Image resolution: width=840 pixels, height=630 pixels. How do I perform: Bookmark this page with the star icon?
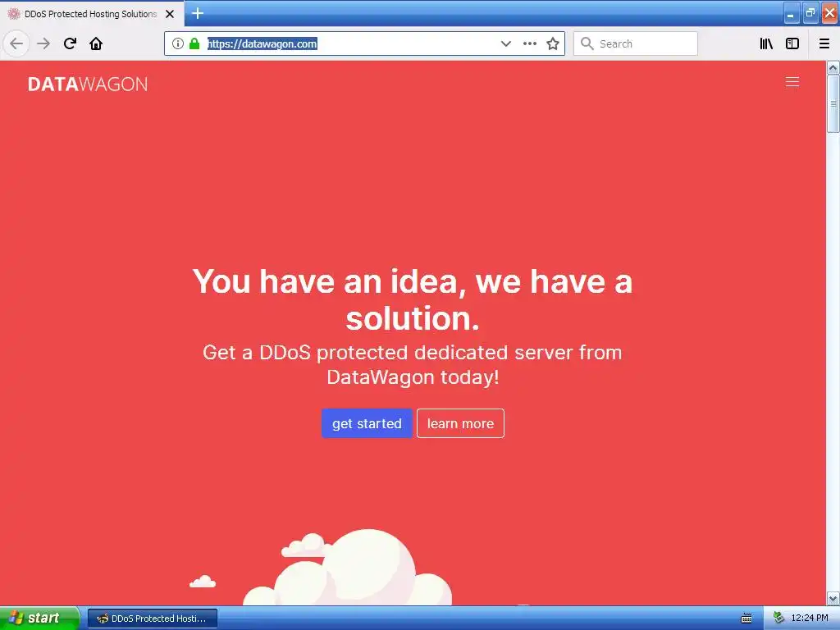point(553,43)
